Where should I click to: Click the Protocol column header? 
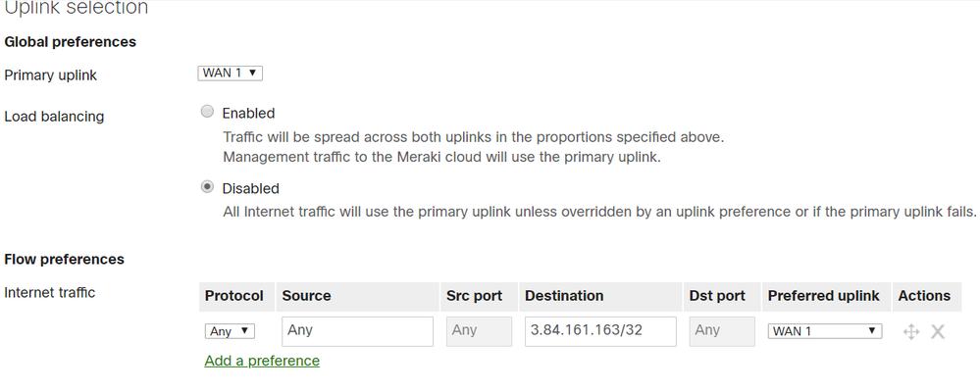(236, 296)
